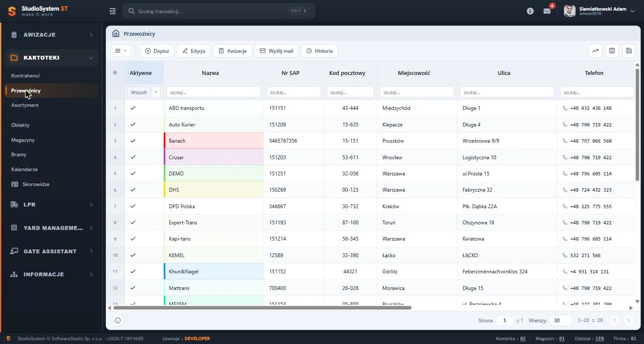This screenshot has width=644, height=344.
Task: Toggle active checkmark for DHS row
Action: click(x=133, y=190)
